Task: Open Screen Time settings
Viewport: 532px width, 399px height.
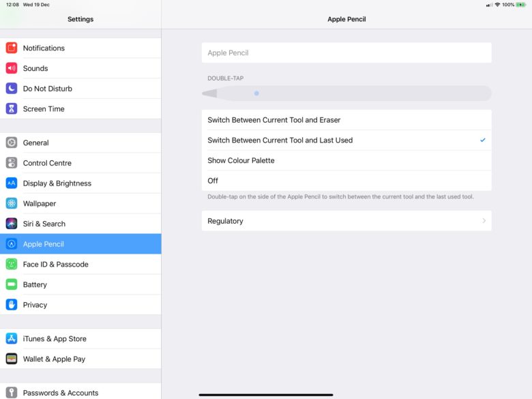Action: pos(80,108)
